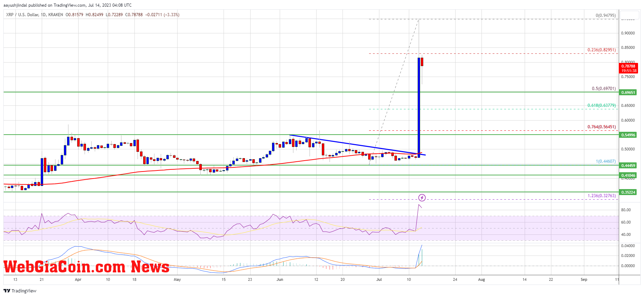
Task: Click the 0.60000 price axis label
Action: 628,120
